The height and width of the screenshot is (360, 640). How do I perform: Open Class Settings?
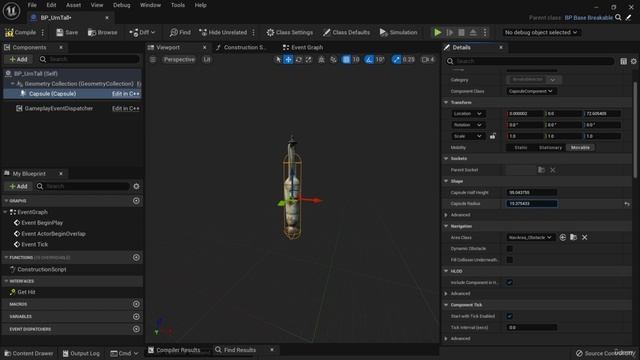(290, 32)
